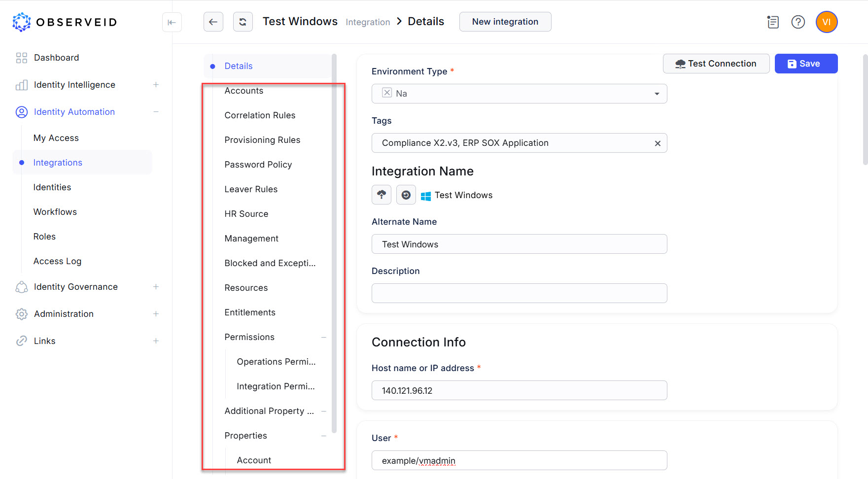
Task: Refresh using the reload icon near breadcrumb
Action: (243, 22)
